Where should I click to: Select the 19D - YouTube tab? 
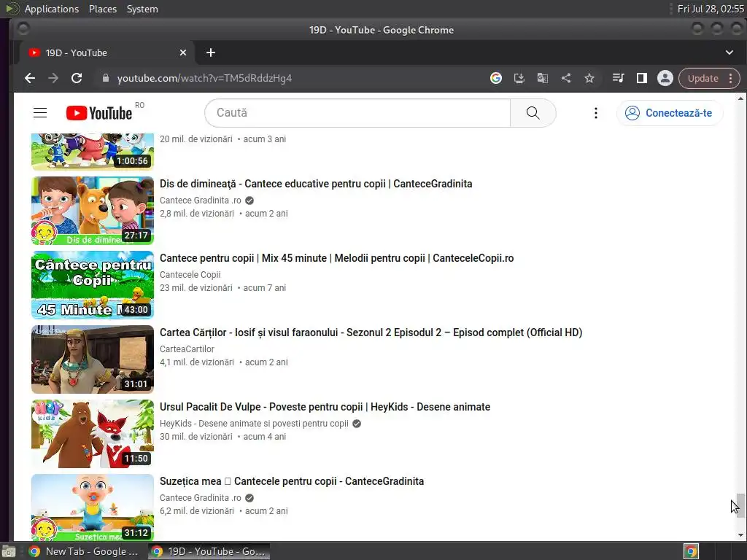pos(107,52)
